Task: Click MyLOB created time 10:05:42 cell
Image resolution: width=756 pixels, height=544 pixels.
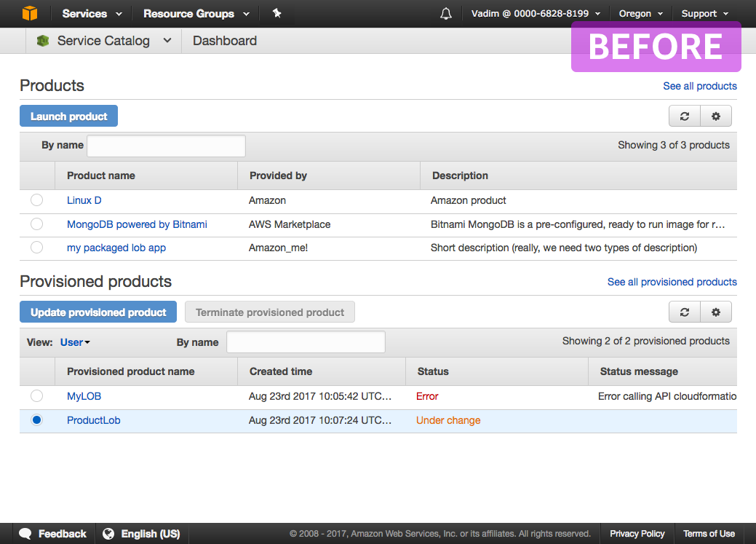Action: [320, 396]
